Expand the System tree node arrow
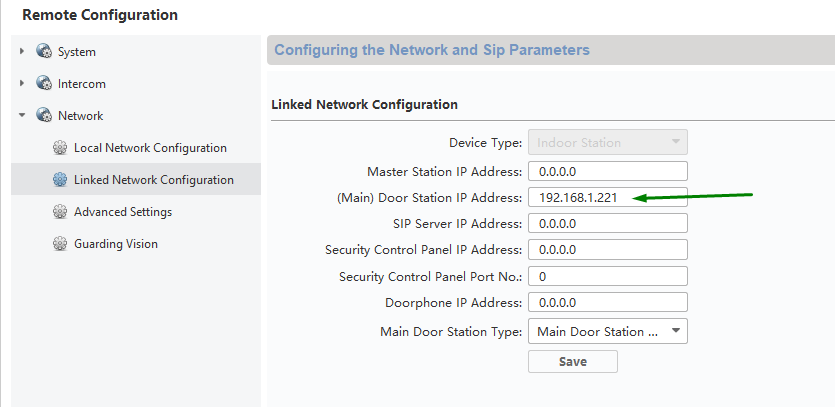 pos(22,51)
